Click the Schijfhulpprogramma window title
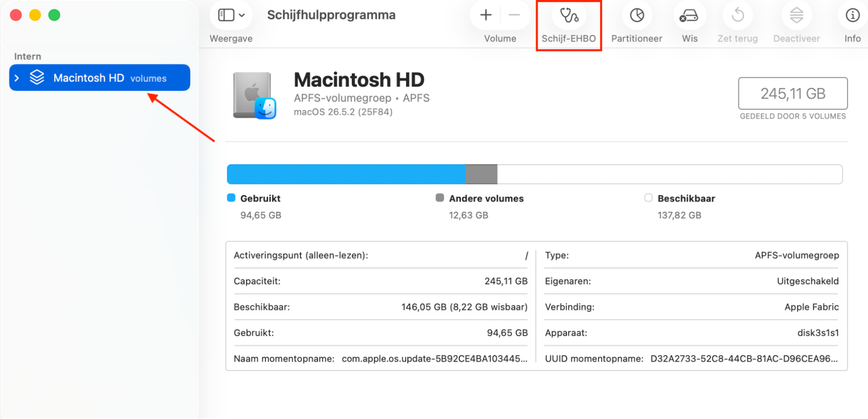Image resolution: width=868 pixels, height=419 pixels. click(331, 15)
